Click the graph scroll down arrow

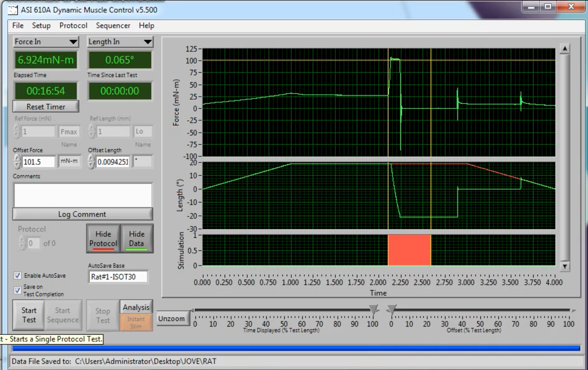(x=564, y=267)
